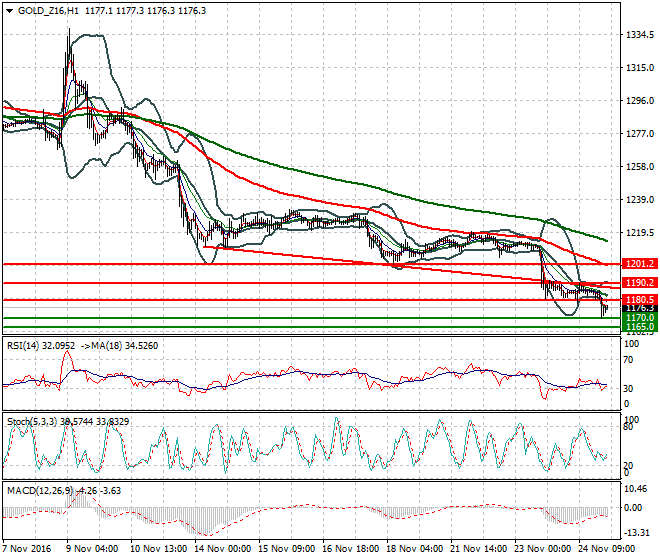Click the 1239.0 price axis value
This screenshot has height=560, width=660.
(x=640, y=200)
